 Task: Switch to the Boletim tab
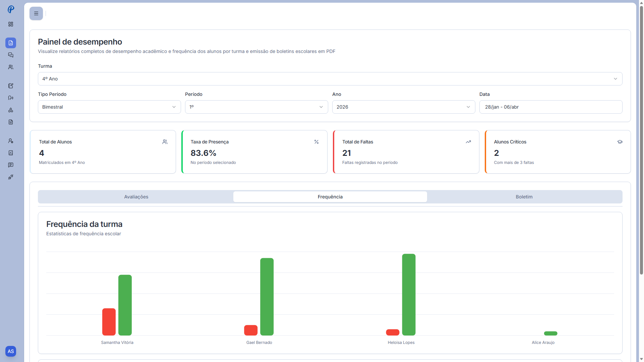click(524, 197)
